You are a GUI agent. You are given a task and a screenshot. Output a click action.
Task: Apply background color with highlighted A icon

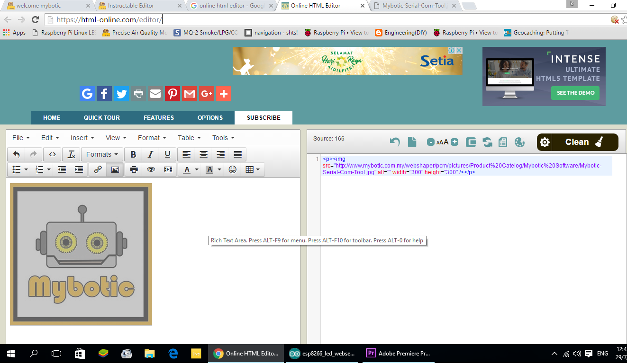point(209,169)
